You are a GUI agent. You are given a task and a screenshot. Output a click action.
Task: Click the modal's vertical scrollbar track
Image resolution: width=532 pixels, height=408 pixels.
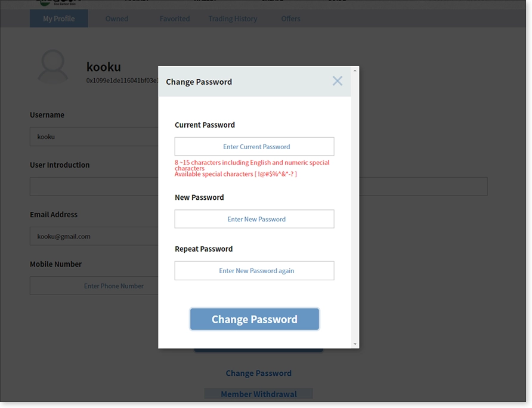coord(355,207)
